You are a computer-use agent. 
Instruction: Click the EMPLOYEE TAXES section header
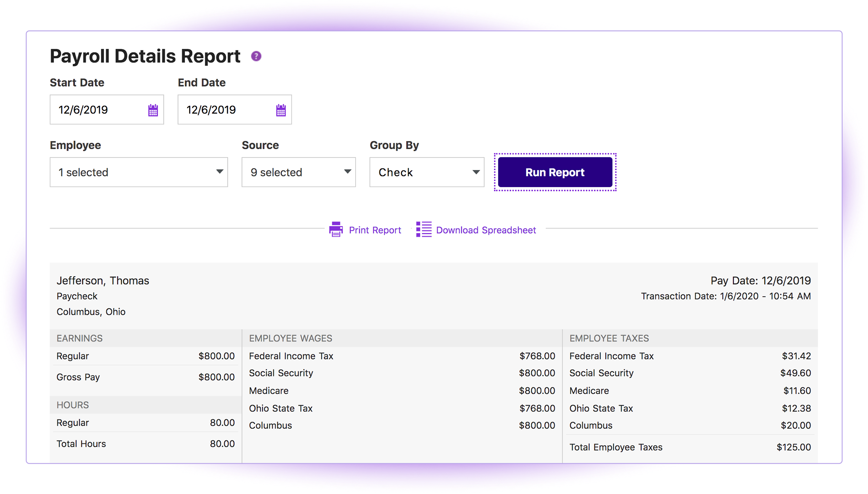click(609, 338)
